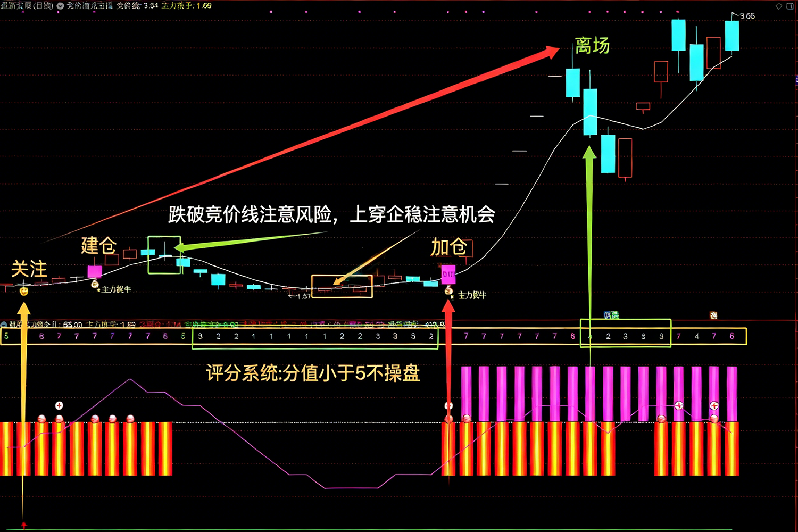Click the 主力擒牛 coin icon near 加仓

coord(448,290)
